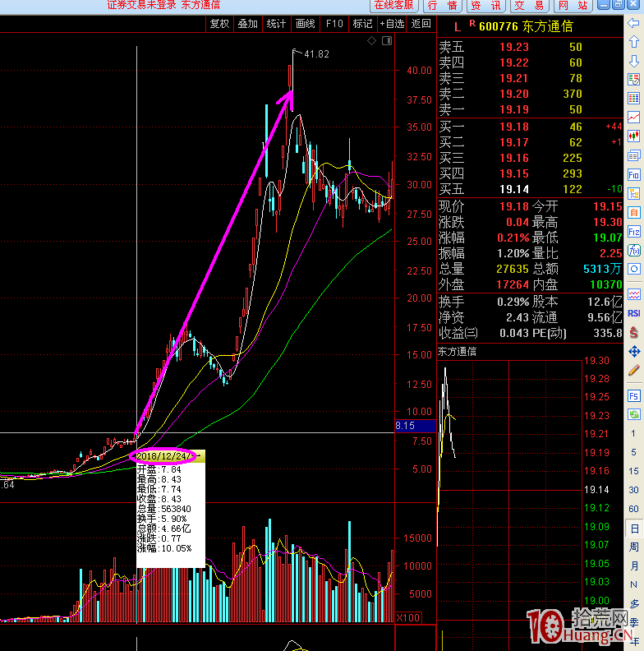Screen dimensions: 644x651
Task: Switch to 5-minute period
Action: pos(633,452)
